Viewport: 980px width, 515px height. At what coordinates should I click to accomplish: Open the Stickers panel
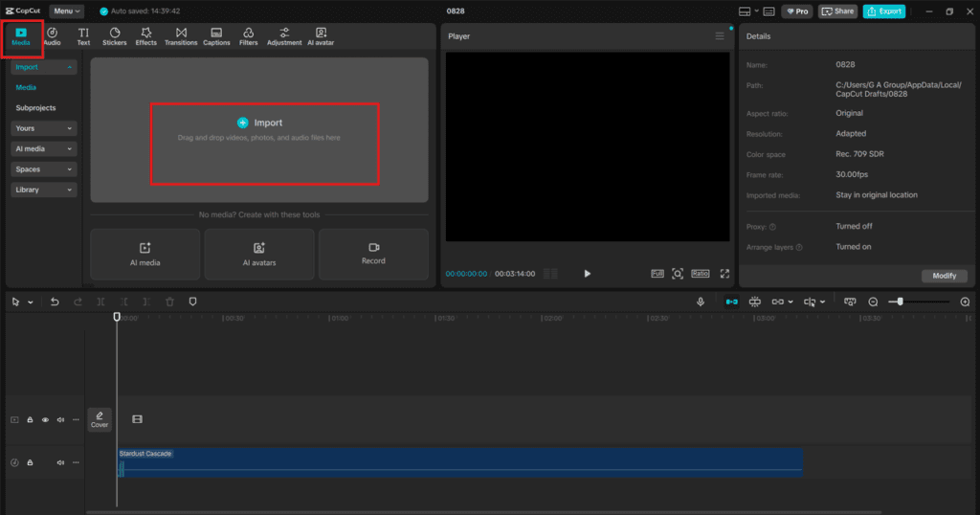pyautogui.click(x=114, y=36)
